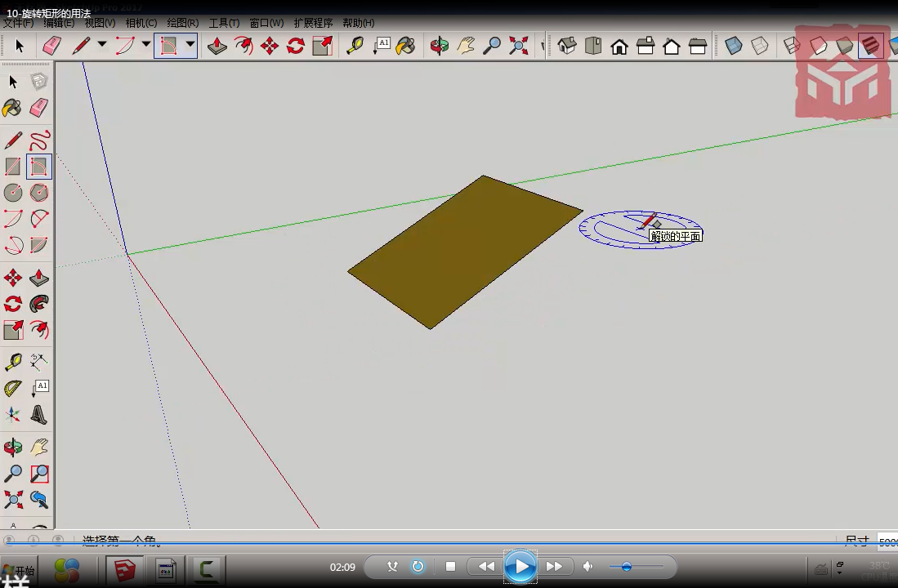Open the 相机(C) menu
898x588 pixels.
(x=141, y=23)
